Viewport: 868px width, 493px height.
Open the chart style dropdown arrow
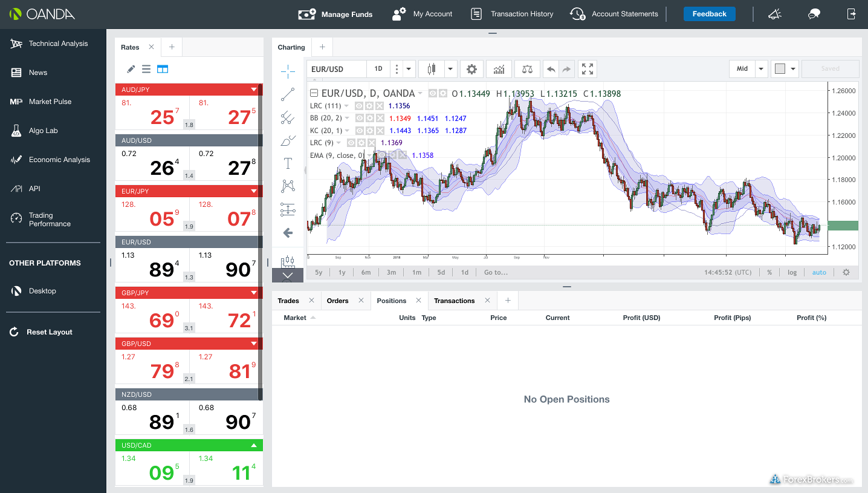point(450,69)
